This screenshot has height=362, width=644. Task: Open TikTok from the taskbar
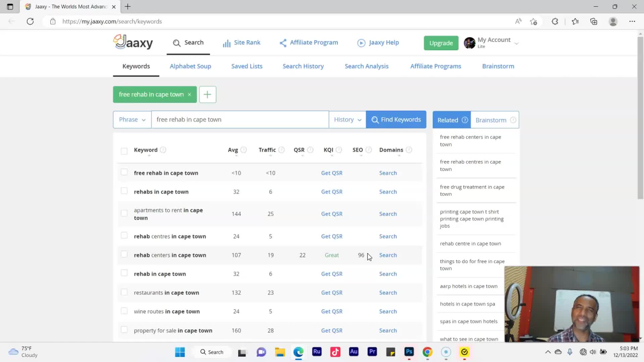coord(335,352)
